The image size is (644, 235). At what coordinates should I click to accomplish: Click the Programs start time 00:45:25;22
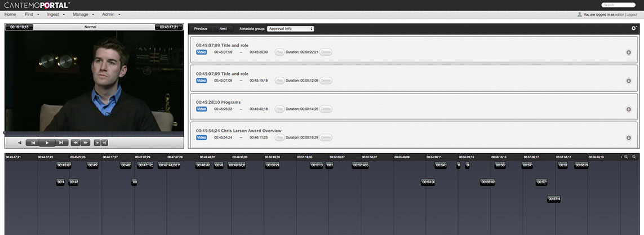(223, 109)
